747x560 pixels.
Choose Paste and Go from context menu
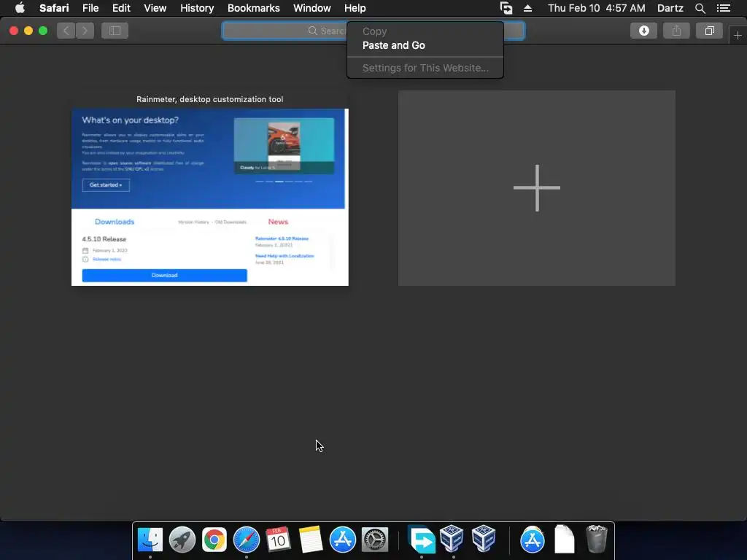[425, 45]
